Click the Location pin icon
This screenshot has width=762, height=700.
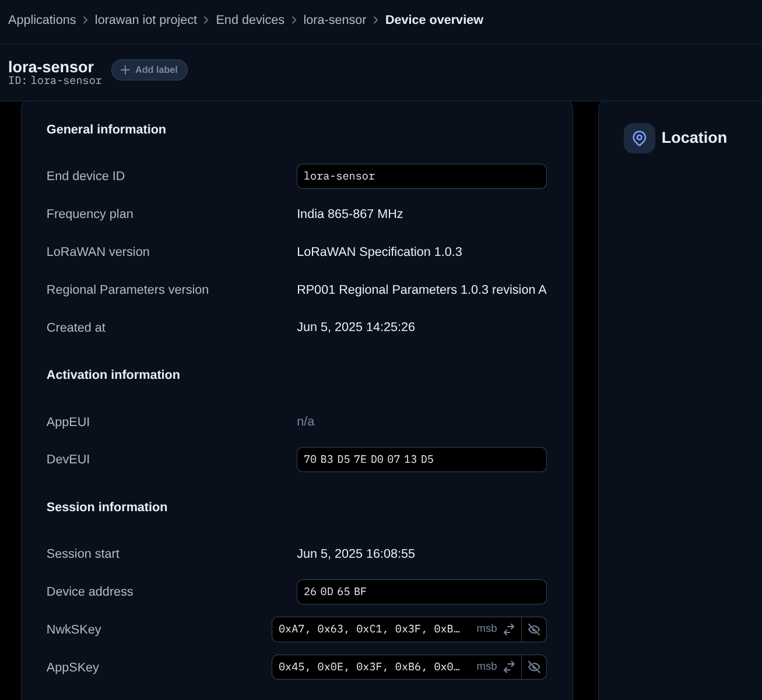[640, 138]
